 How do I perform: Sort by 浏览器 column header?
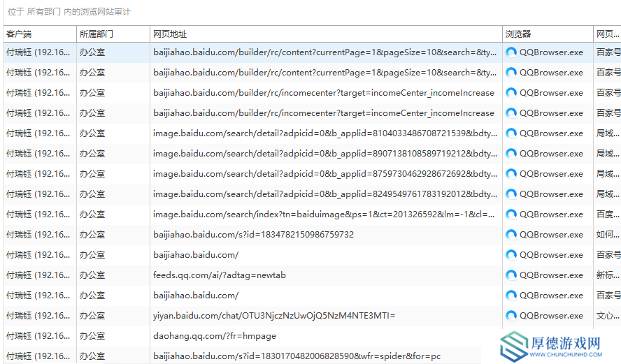[548, 34]
